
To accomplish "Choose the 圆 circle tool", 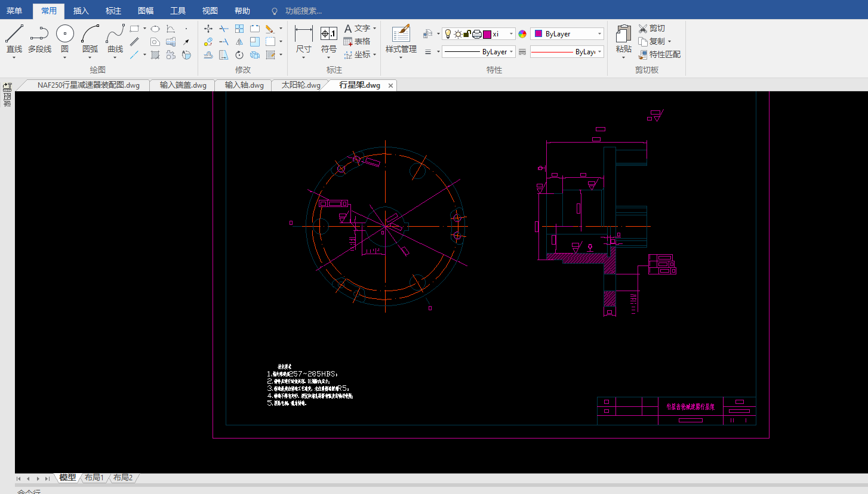I will point(64,39).
